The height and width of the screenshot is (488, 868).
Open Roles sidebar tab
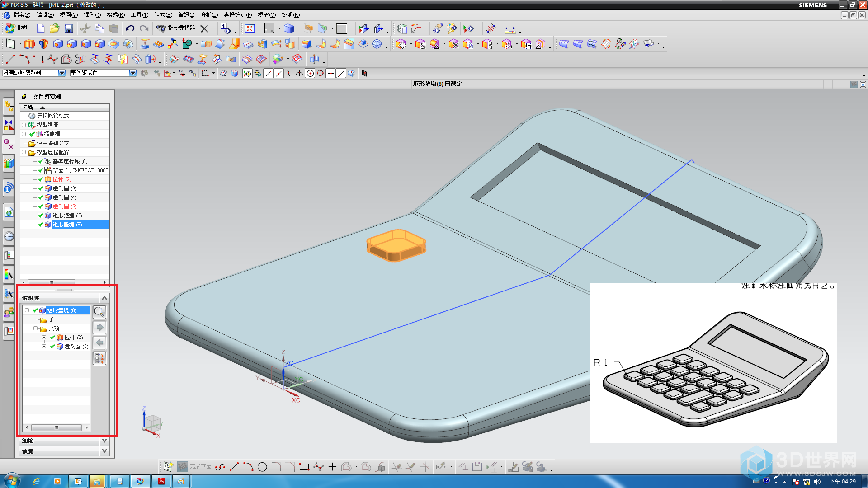click(9, 312)
